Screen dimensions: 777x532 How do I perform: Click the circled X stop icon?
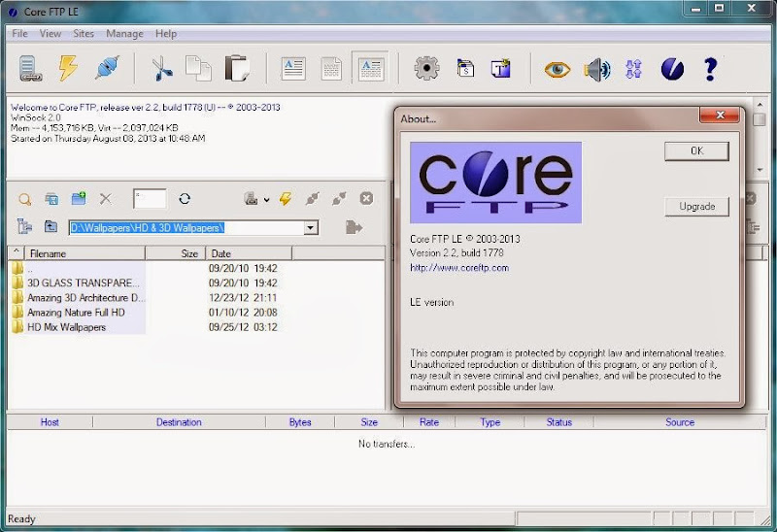pos(366,199)
